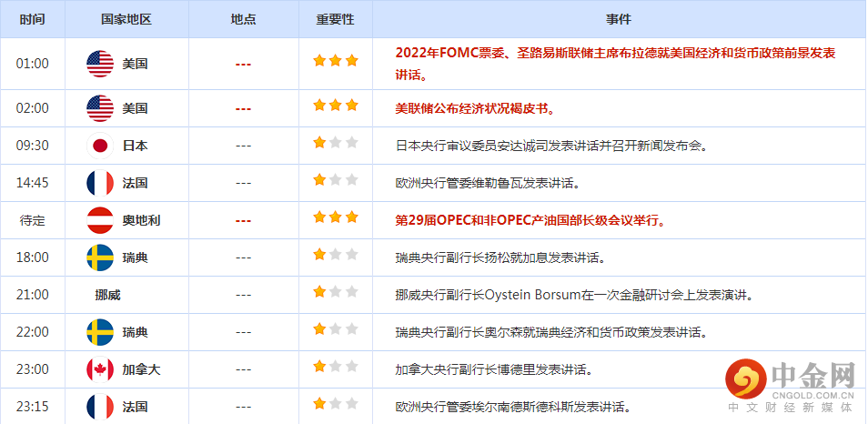Click the 时间 column header
The height and width of the screenshot is (424, 868).
click(x=33, y=19)
